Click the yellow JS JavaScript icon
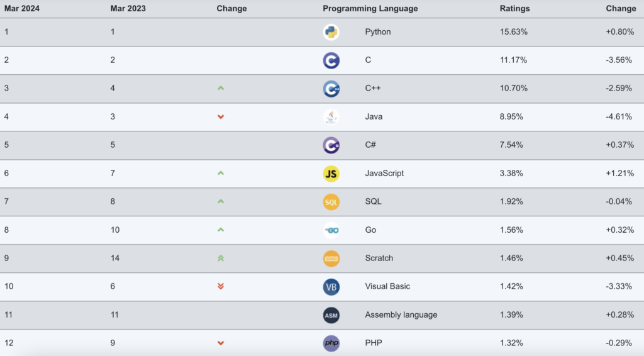Image resolution: width=644 pixels, height=356 pixels. pyautogui.click(x=331, y=174)
